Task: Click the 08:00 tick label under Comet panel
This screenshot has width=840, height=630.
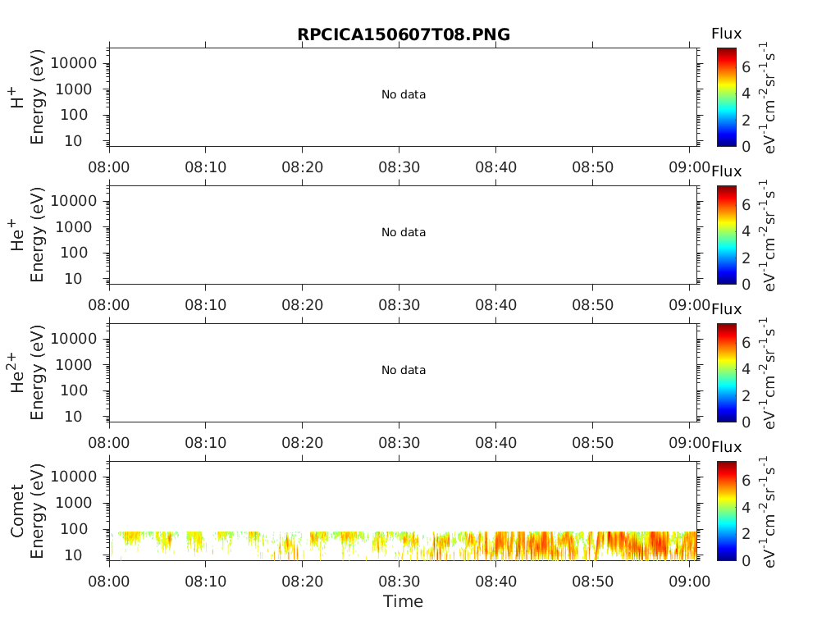Action: point(109,582)
